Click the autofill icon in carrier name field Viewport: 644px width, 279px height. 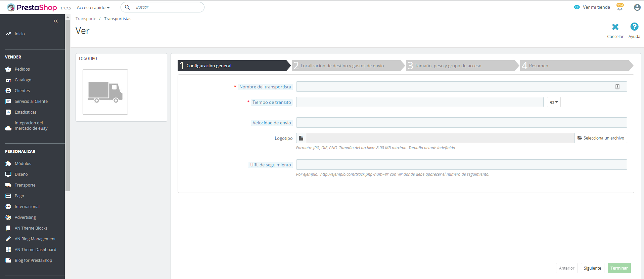617,87
